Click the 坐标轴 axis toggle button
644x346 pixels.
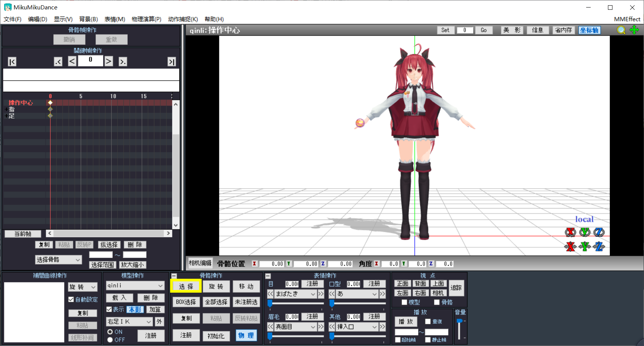(589, 30)
